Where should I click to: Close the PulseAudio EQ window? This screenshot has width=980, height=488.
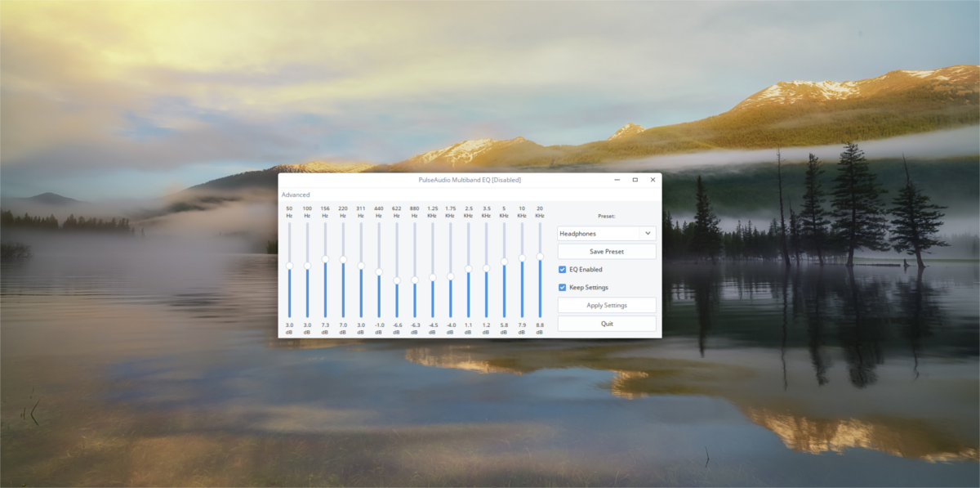(653, 180)
